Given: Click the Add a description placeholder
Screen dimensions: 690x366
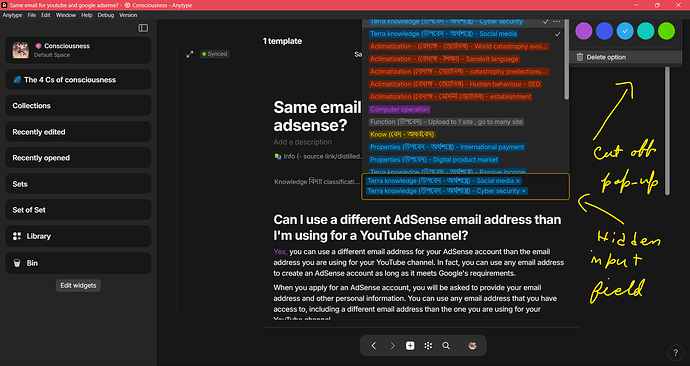Looking at the screenshot, I should coord(303,142).
